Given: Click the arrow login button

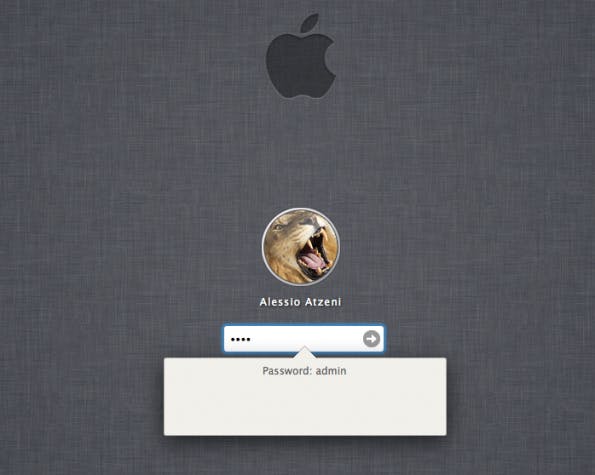Looking at the screenshot, I should tap(371, 338).
